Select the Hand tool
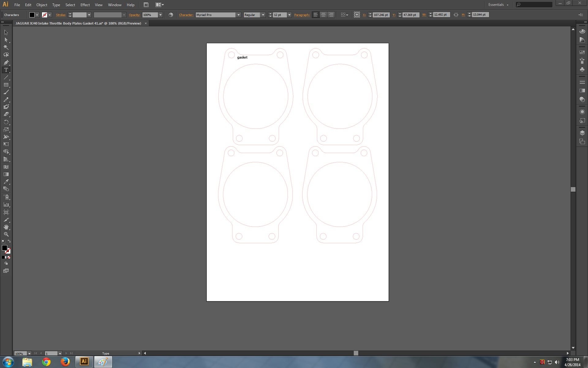This screenshot has width=588, height=368. [x=6, y=227]
